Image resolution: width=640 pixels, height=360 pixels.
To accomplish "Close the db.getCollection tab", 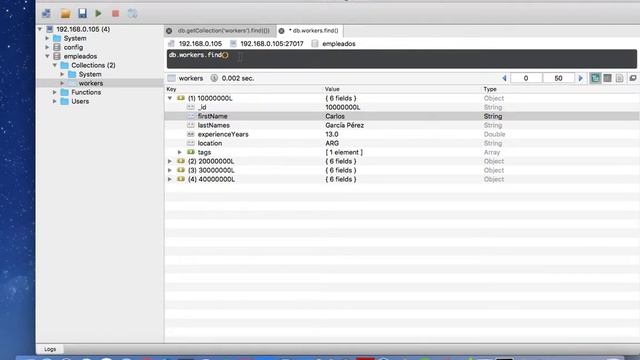I will pos(169,31).
